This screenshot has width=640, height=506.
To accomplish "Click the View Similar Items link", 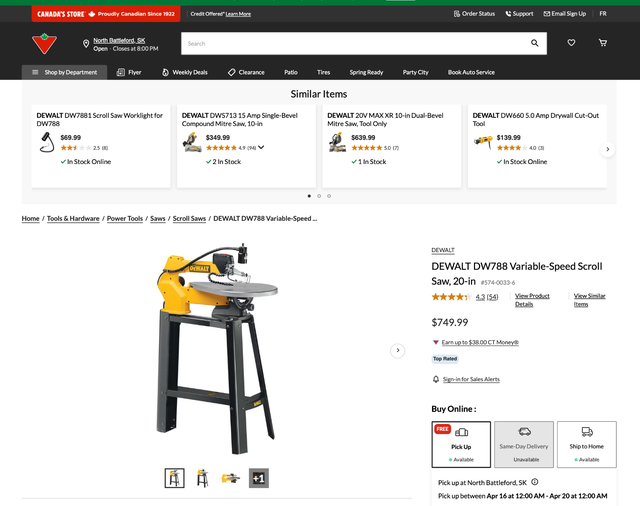I will click(589, 300).
